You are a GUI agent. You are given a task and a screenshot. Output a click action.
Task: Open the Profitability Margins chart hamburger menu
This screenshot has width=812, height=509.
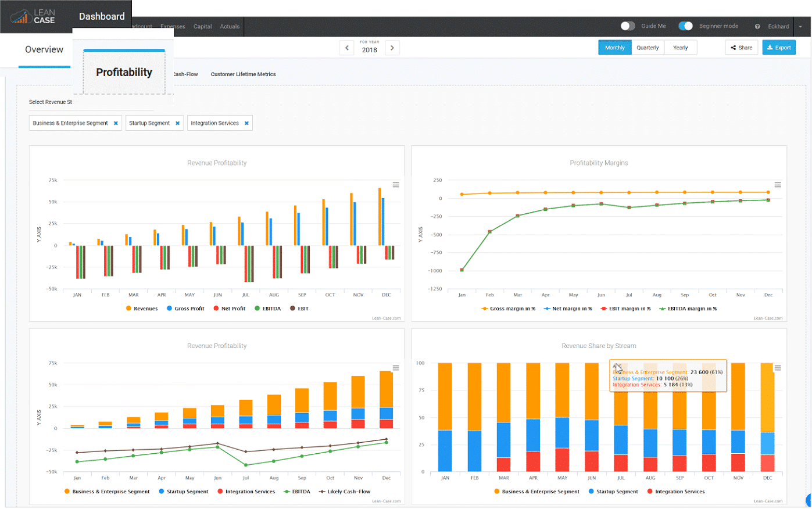pos(778,185)
